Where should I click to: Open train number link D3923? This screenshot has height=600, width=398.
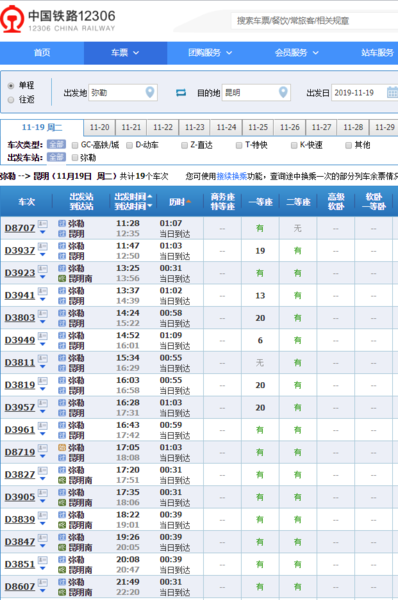[20, 273]
